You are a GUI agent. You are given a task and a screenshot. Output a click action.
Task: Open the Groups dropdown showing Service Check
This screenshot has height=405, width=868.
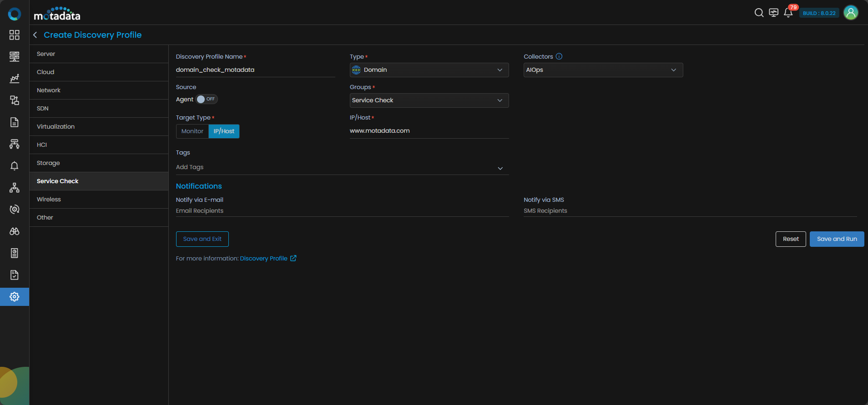tap(429, 100)
